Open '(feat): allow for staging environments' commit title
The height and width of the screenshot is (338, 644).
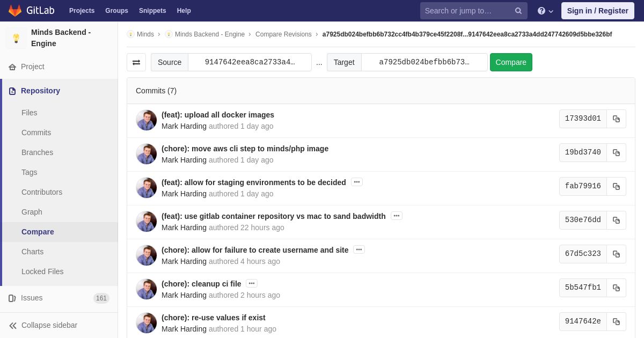click(x=254, y=182)
